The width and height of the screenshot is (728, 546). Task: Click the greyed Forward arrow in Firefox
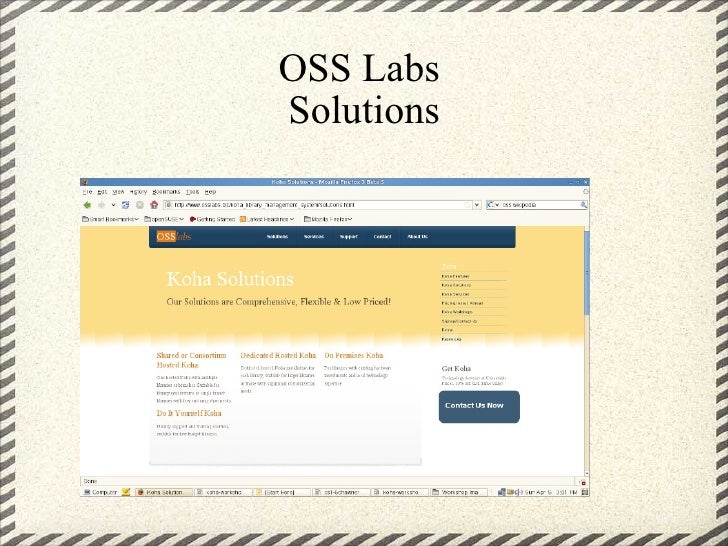(x=101, y=205)
